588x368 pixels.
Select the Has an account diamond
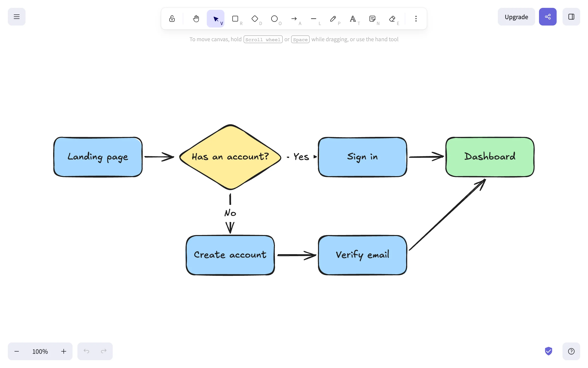(230, 157)
